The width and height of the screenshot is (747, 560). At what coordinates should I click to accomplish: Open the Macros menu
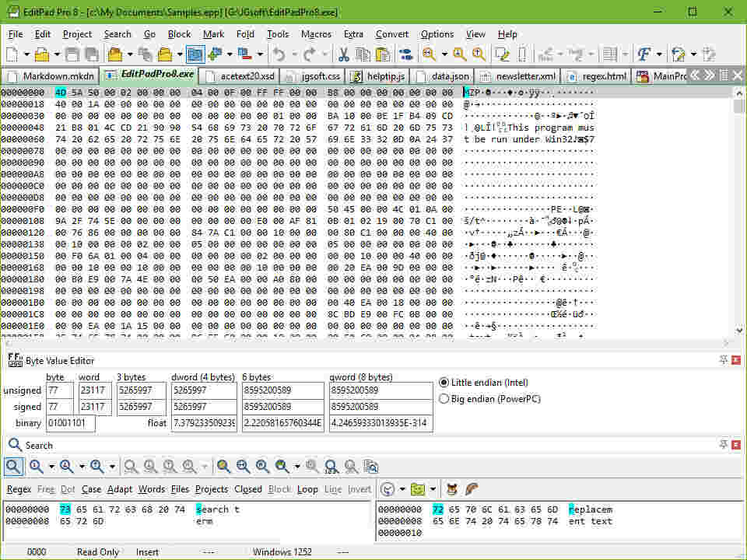316,34
